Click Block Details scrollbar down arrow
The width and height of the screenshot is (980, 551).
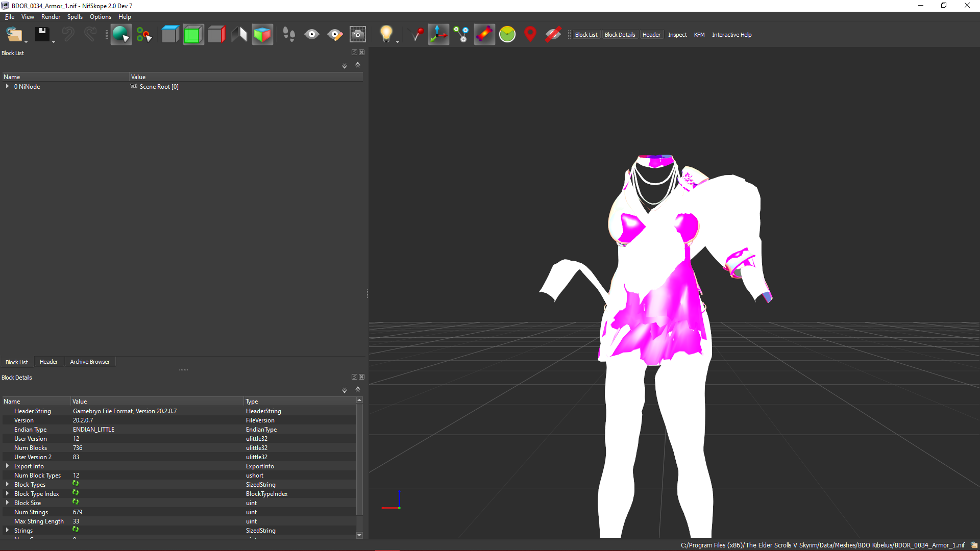(359, 535)
